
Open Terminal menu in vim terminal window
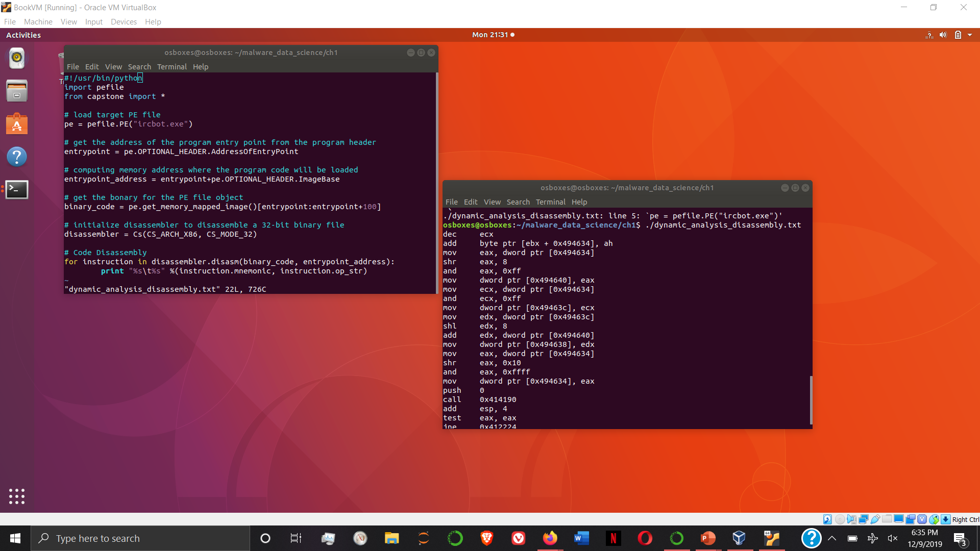tap(172, 67)
